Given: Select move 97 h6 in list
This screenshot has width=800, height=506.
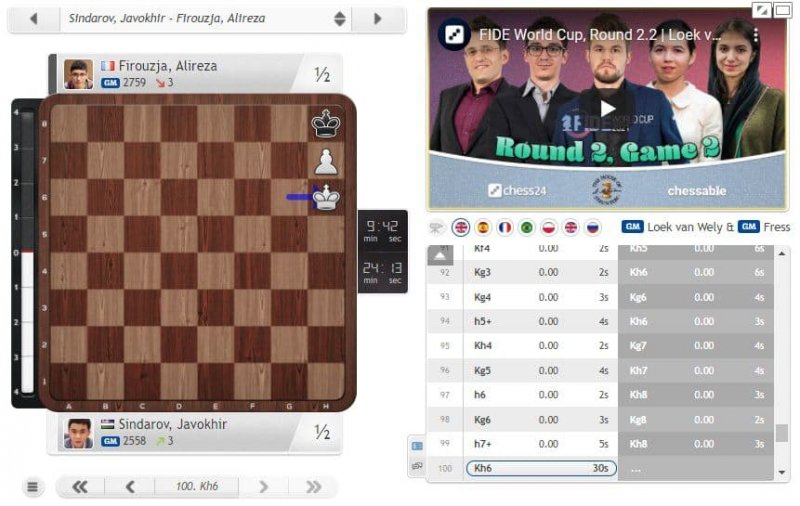Looking at the screenshot, I should coord(541,395).
